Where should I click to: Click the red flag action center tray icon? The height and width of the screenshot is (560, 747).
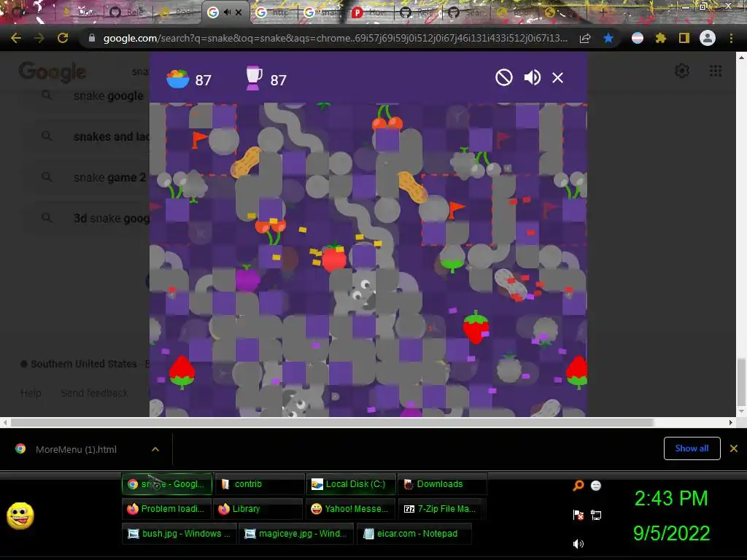[x=578, y=515]
